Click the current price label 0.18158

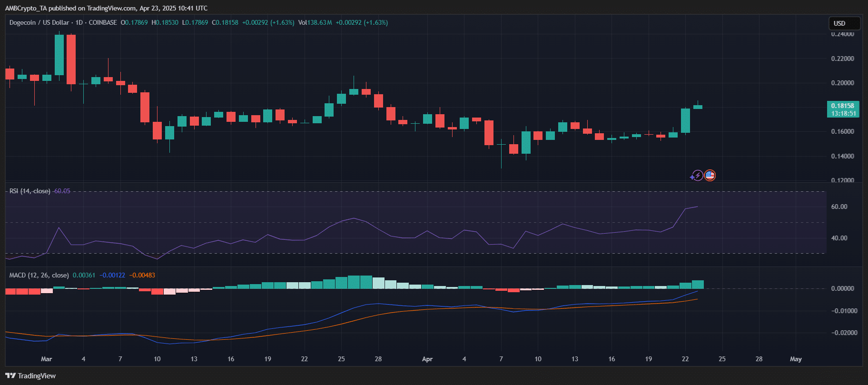843,106
